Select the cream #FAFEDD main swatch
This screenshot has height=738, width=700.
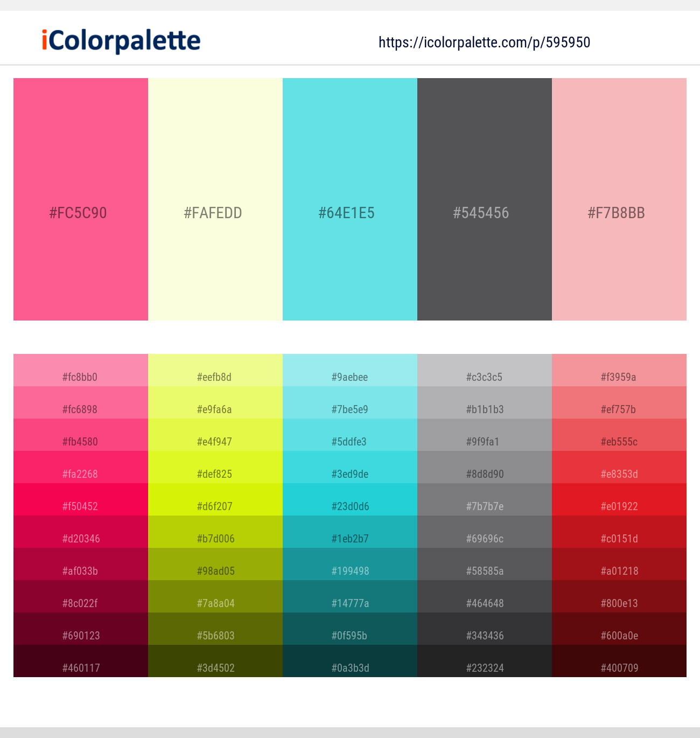click(x=215, y=199)
